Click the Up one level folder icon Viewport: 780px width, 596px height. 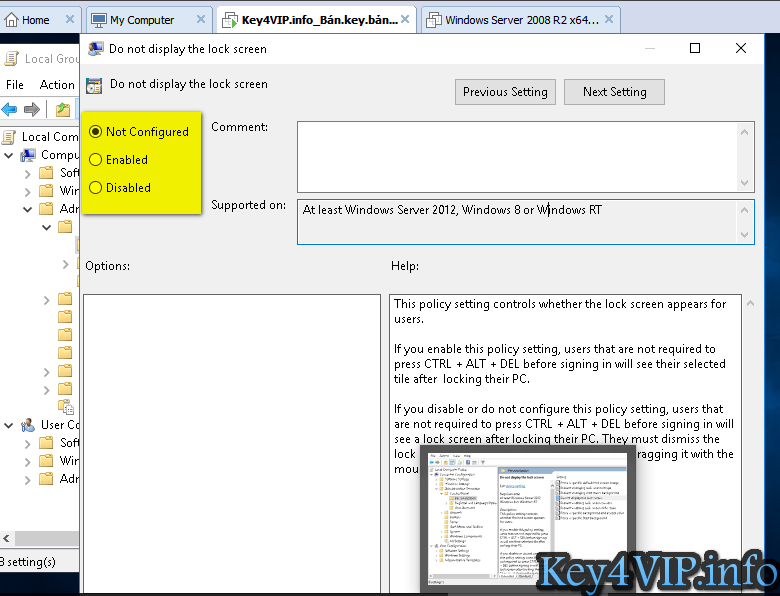(x=63, y=109)
